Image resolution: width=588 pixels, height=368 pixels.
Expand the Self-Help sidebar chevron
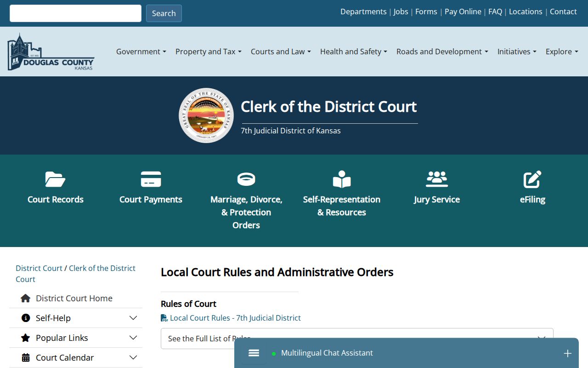tap(133, 318)
